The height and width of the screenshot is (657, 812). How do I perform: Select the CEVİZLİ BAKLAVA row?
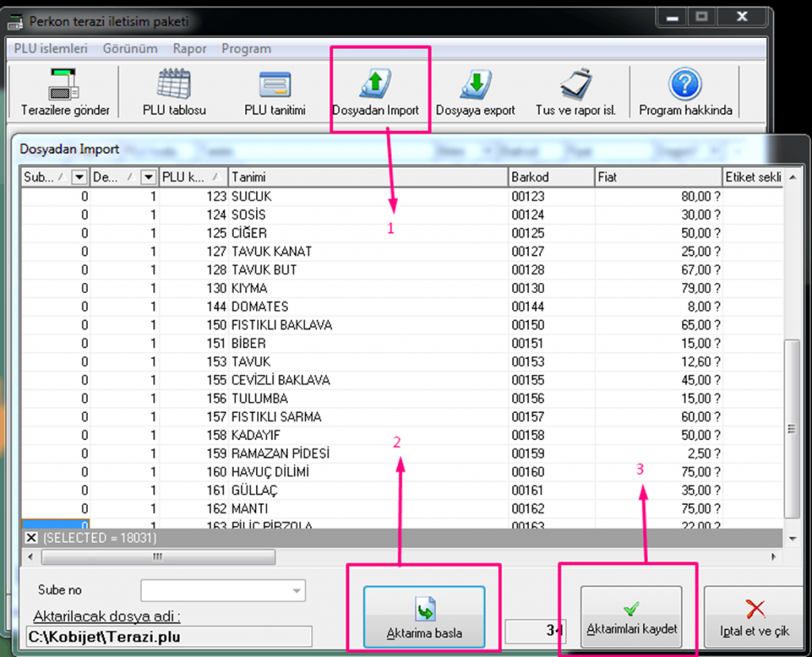[402, 380]
